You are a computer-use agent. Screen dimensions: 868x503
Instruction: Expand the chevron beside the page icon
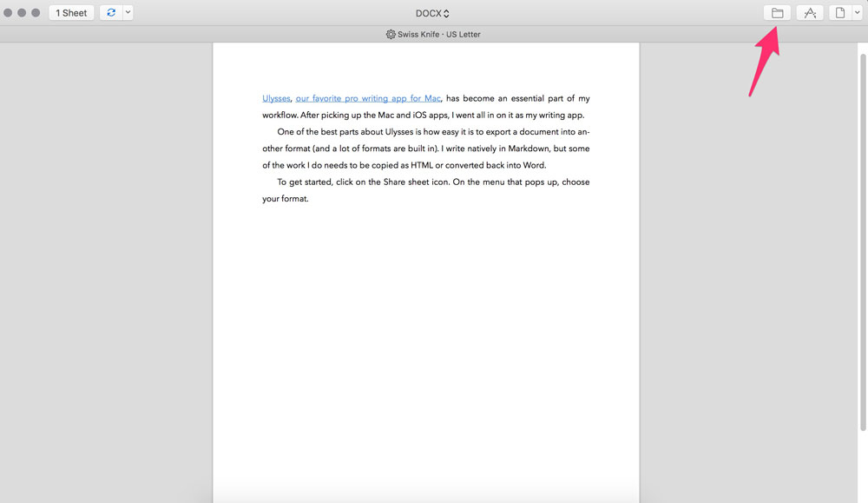pos(856,13)
